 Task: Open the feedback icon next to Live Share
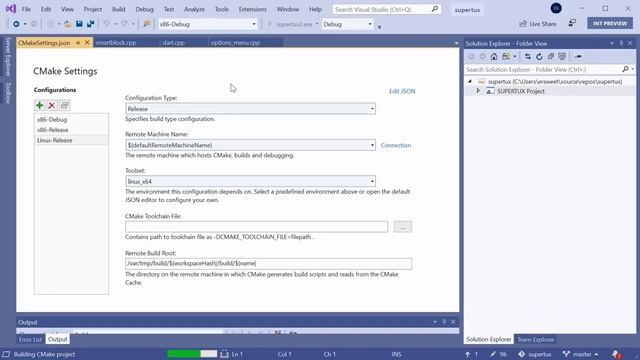(572, 23)
